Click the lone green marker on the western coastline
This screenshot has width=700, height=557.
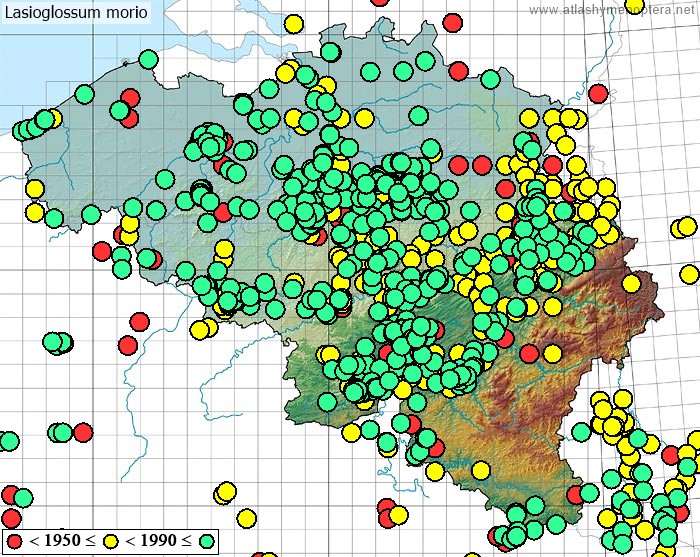click(84, 94)
